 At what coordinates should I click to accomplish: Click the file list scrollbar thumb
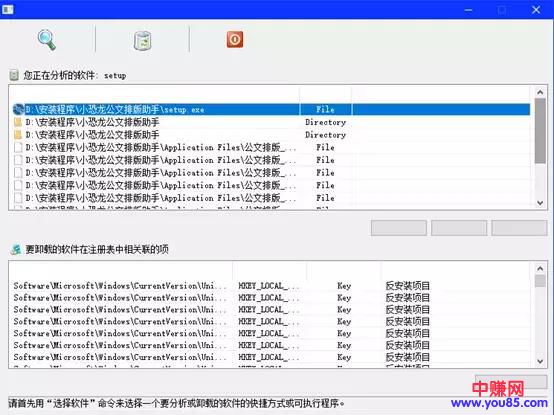[x=540, y=131]
